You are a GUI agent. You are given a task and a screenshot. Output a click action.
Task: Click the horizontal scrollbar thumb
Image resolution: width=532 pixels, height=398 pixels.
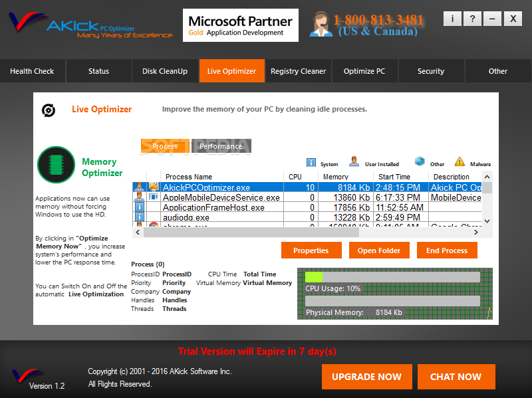[251, 233]
